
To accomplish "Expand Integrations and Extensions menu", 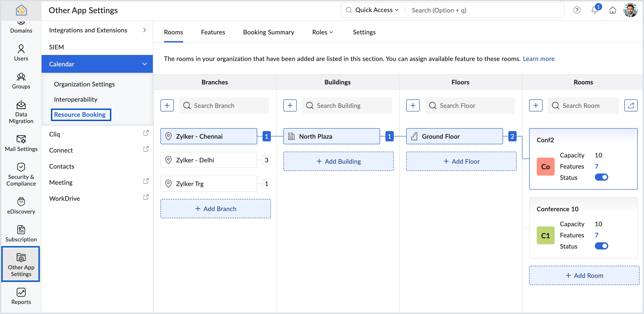I will click(145, 30).
